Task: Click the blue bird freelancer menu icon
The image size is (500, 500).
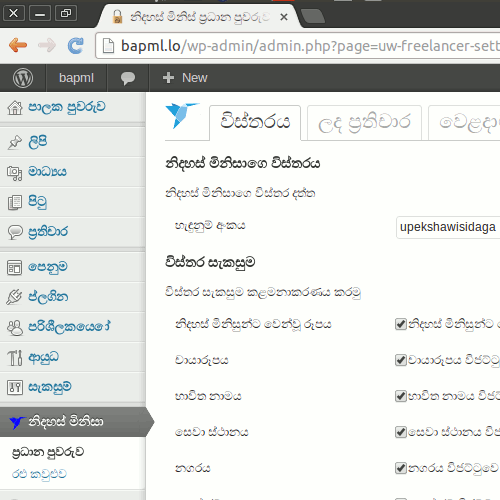Action: [17, 423]
